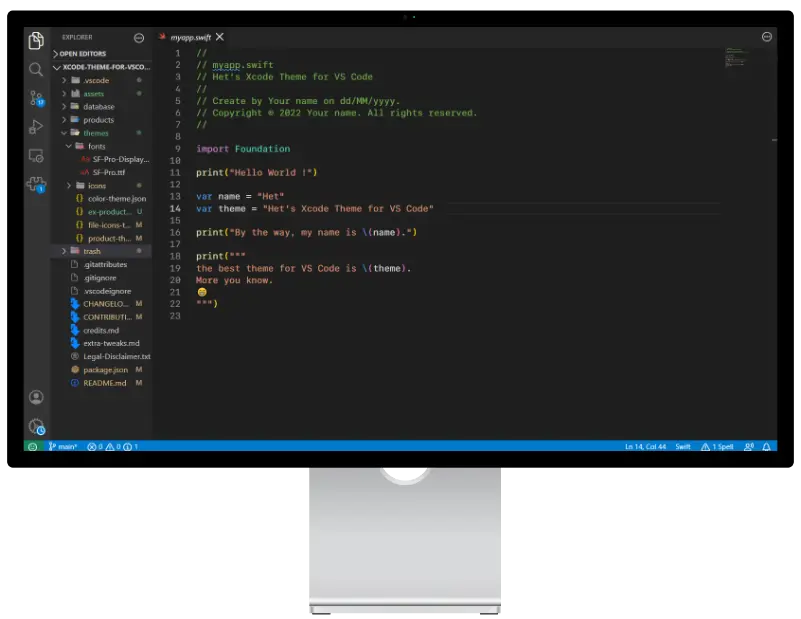Open the notifications bell in status bar
The width and height of the screenshot is (801, 619).
tap(766, 446)
